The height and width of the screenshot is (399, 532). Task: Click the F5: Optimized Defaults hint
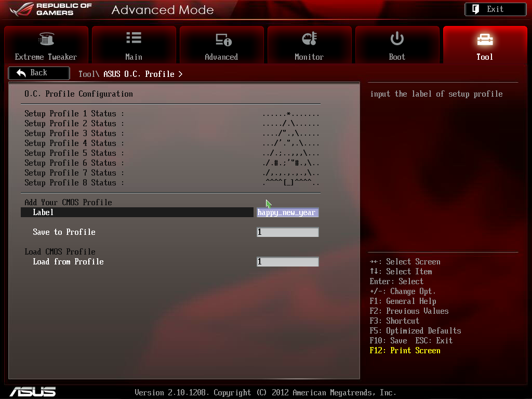(x=415, y=331)
